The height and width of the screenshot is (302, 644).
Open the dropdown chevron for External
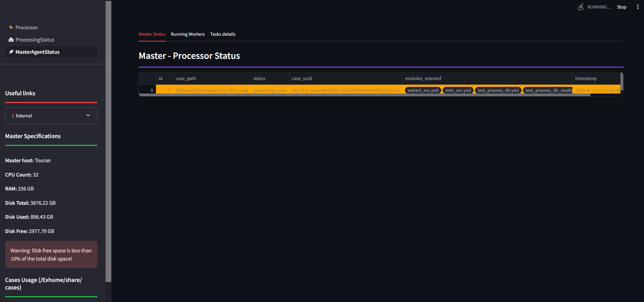[88, 116]
